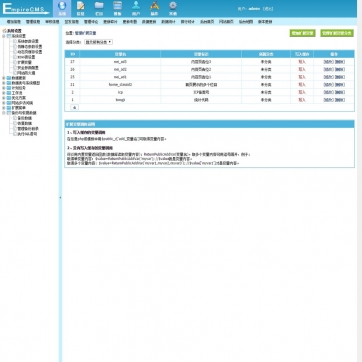Open 备份数据 under backup and restore
Image resolution: width=362 pixels, height=362 pixels.
[x=24, y=118]
